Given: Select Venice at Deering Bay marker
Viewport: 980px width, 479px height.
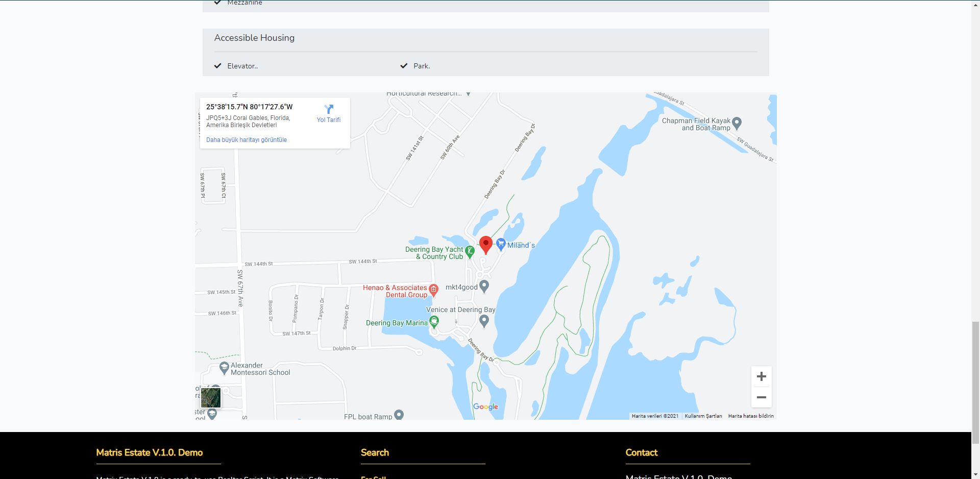Looking at the screenshot, I should point(484,321).
